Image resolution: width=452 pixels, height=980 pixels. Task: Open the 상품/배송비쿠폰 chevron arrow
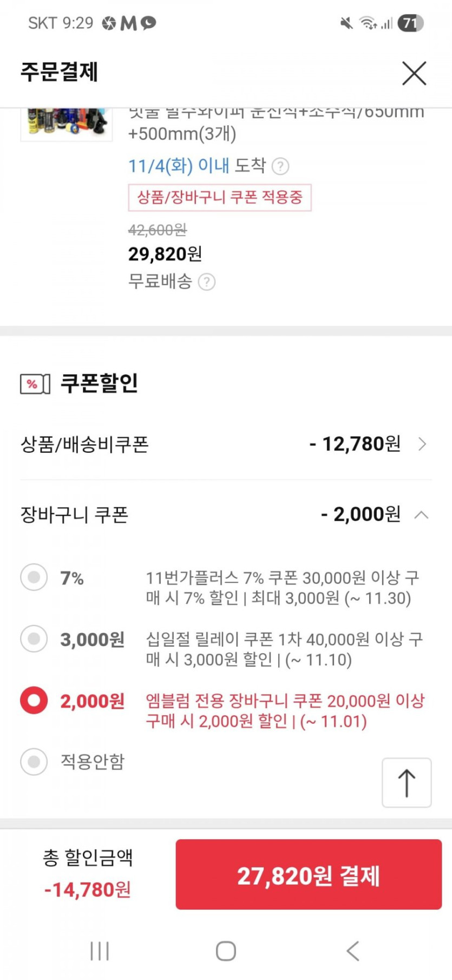[422, 444]
